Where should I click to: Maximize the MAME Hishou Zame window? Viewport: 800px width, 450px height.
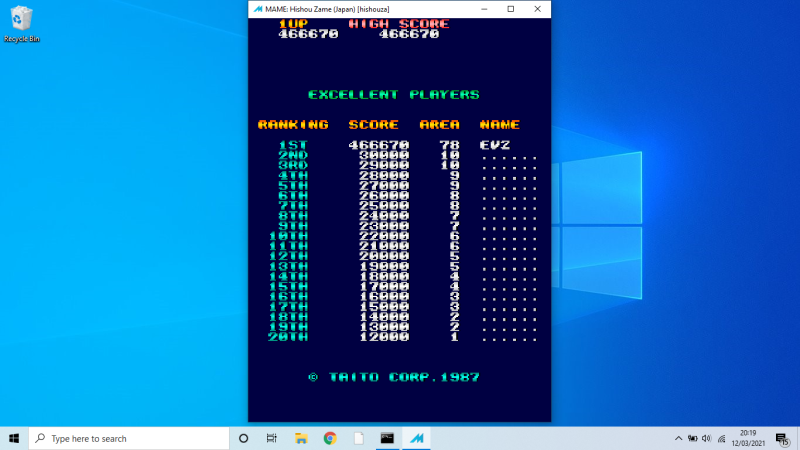click(511, 9)
